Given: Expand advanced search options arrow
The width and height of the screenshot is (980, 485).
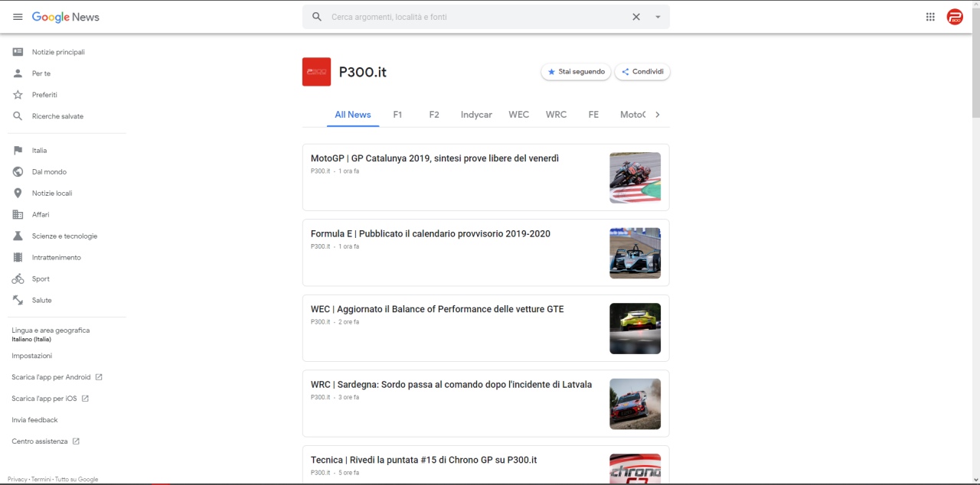Looking at the screenshot, I should (x=658, y=17).
